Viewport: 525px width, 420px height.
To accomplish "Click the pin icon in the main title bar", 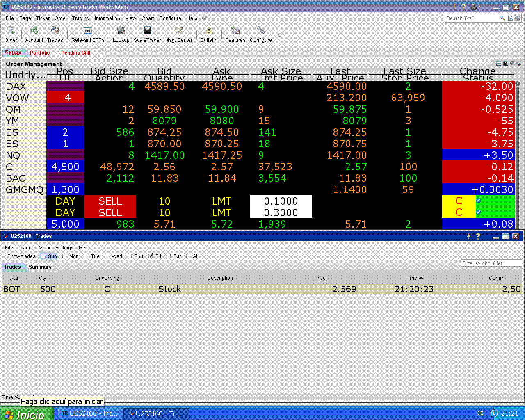I will tap(454, 7).
